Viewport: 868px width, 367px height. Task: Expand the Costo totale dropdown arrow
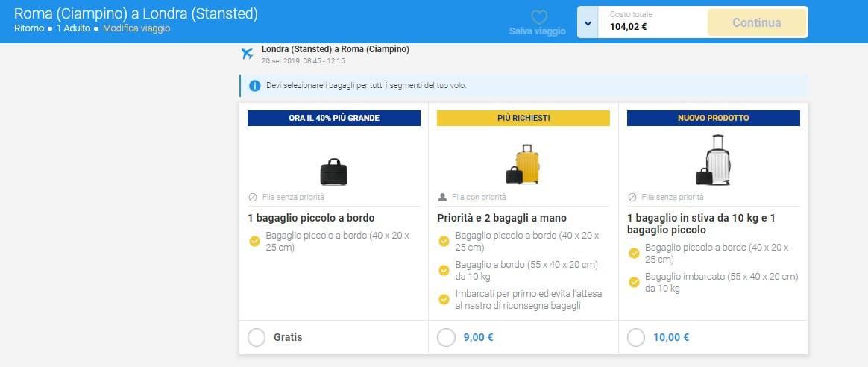click(588, 23)
